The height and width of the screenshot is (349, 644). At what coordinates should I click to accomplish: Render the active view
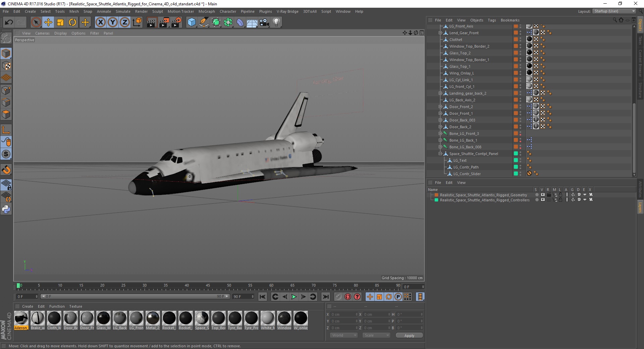coord(152,22)
